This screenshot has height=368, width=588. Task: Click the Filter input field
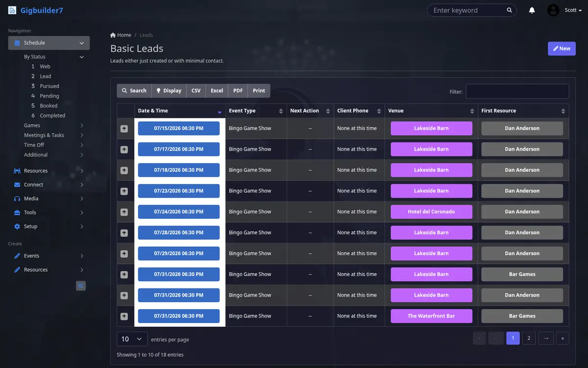click(517, 91)
